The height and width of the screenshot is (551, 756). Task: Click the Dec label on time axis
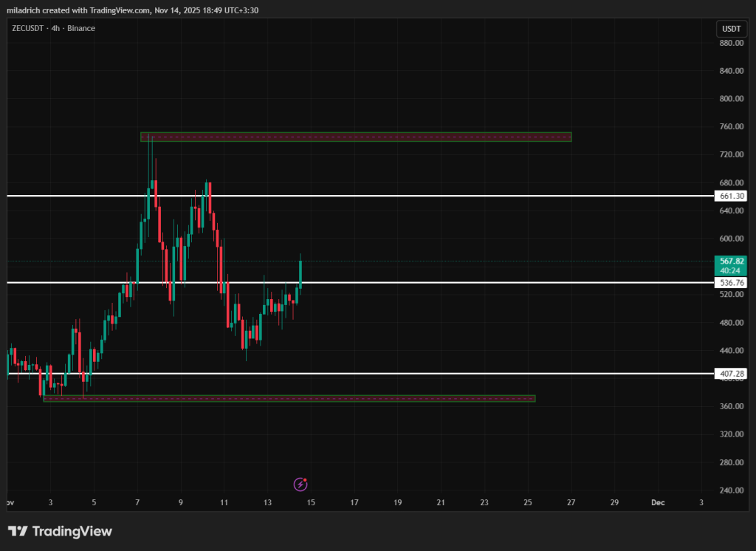(x=658, y=503)
